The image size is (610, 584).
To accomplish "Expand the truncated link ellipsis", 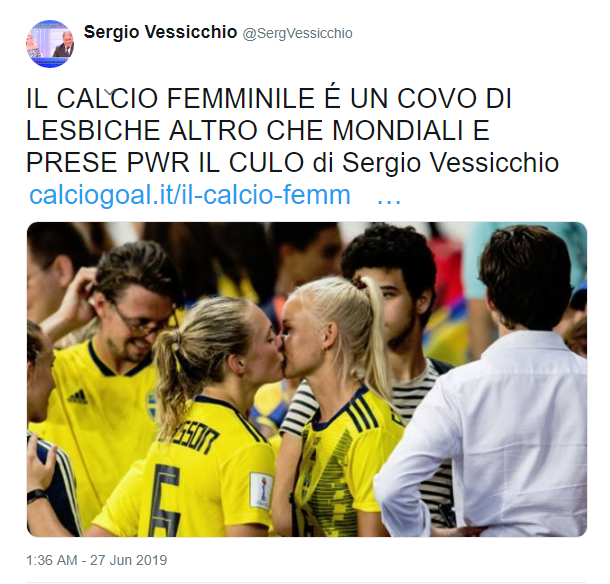I will click(389, 199).
